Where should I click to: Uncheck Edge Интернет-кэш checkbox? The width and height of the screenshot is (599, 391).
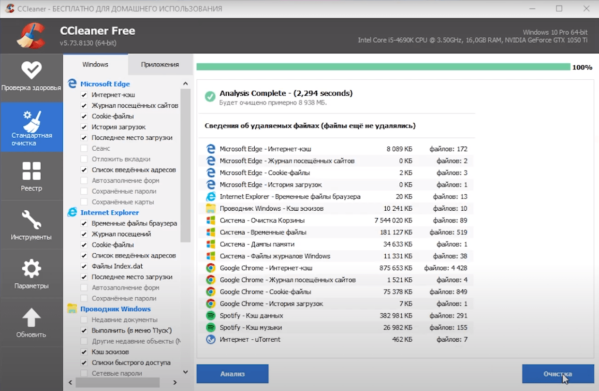84,95
